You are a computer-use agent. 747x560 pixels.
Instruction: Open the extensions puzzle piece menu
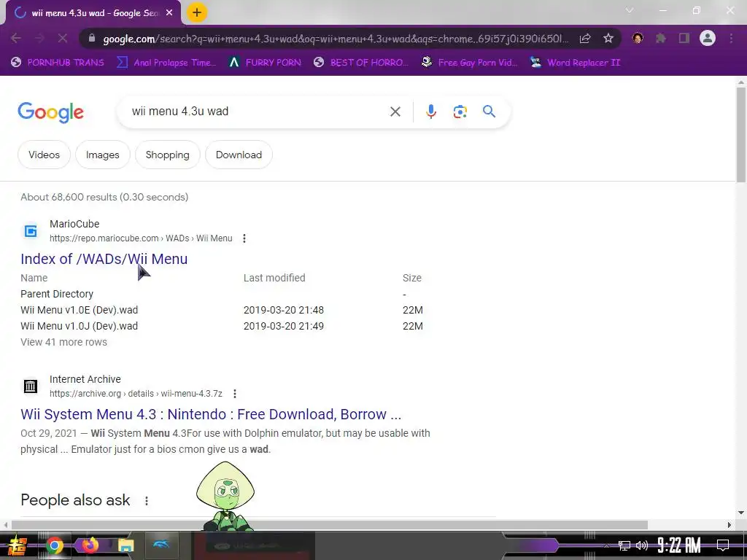[661, 38]
